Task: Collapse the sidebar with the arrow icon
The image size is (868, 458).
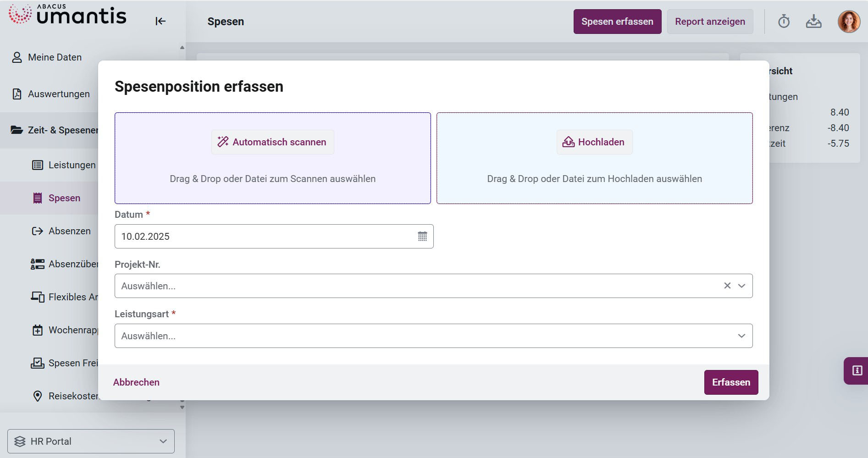Action: click(x=160, y=21)
